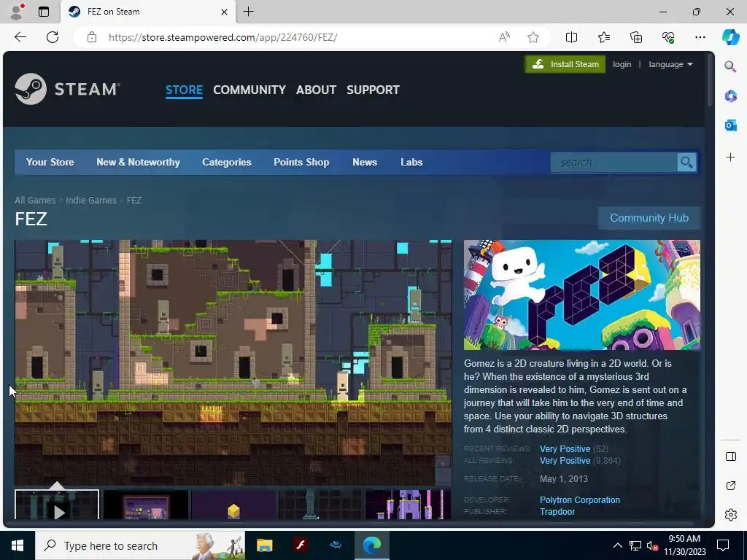The width and height of the screenshot is (747, 560).
Task: Play the trailer video thumbnail
Action: point(57,505)
